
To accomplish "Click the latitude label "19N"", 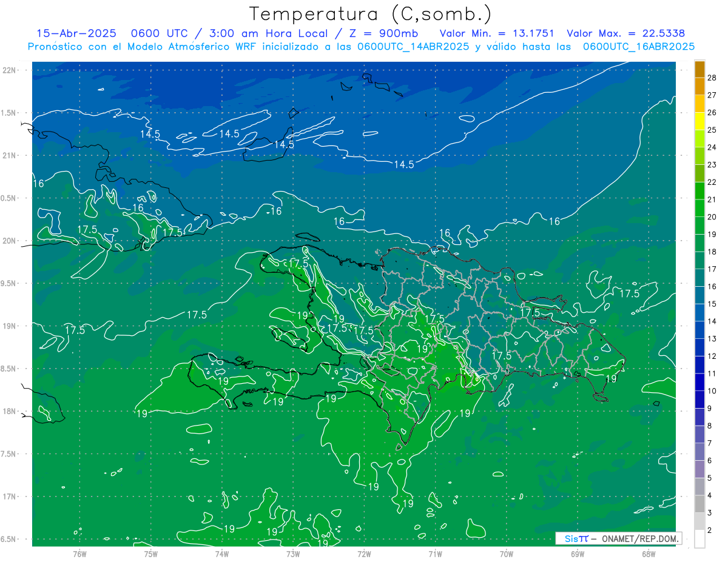I will 8,326.
